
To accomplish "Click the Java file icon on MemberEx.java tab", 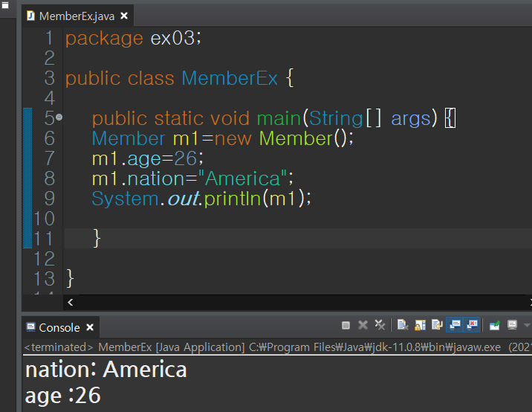I will click(31, 16).
